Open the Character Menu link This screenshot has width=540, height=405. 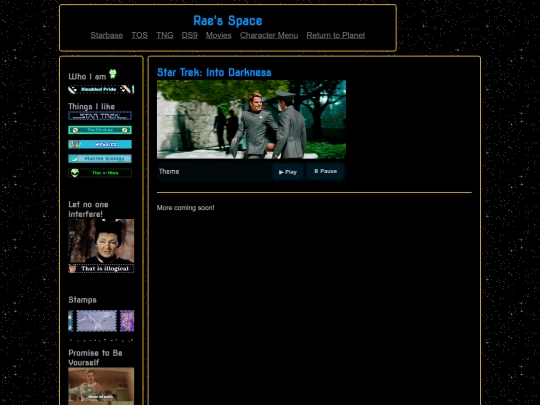tap(269, 35)
